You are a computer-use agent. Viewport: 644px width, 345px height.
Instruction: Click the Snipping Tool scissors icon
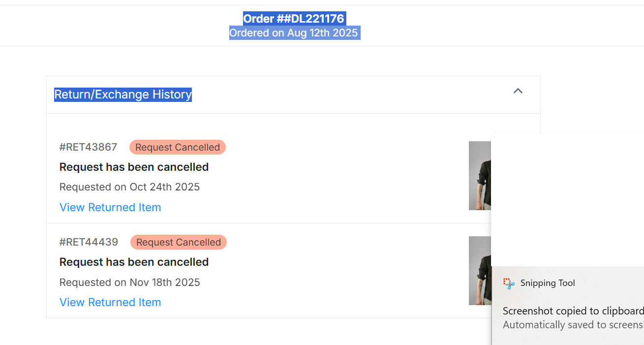(x=509, y=283)
